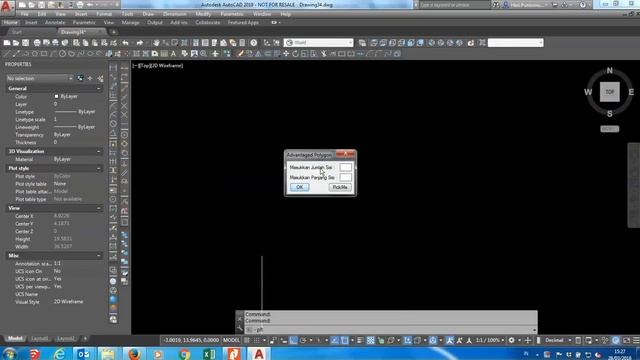Open the AutoCAD application menu logo
The width and height of the screenshot is (640, 360).
pyautogui.click(x=7, y=6)
